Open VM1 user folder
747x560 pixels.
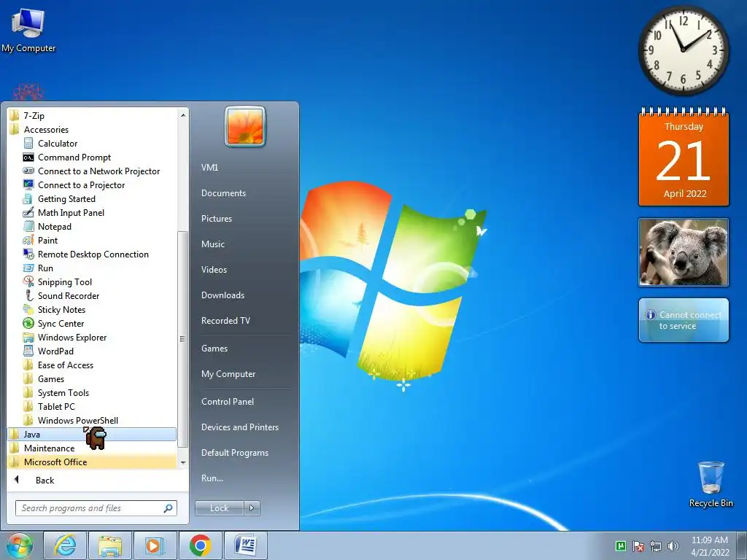(x=209, y=167)
